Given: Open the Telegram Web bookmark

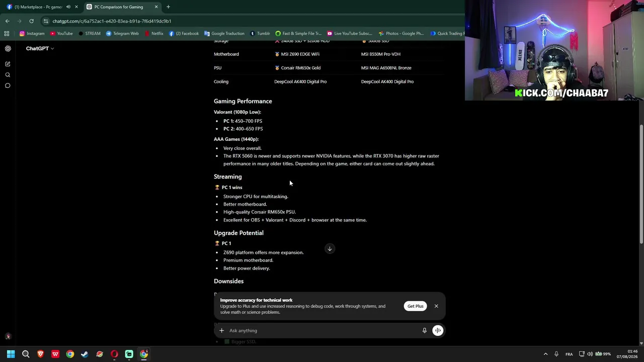Looking at the screenshot, I should (x=122, y=34).
